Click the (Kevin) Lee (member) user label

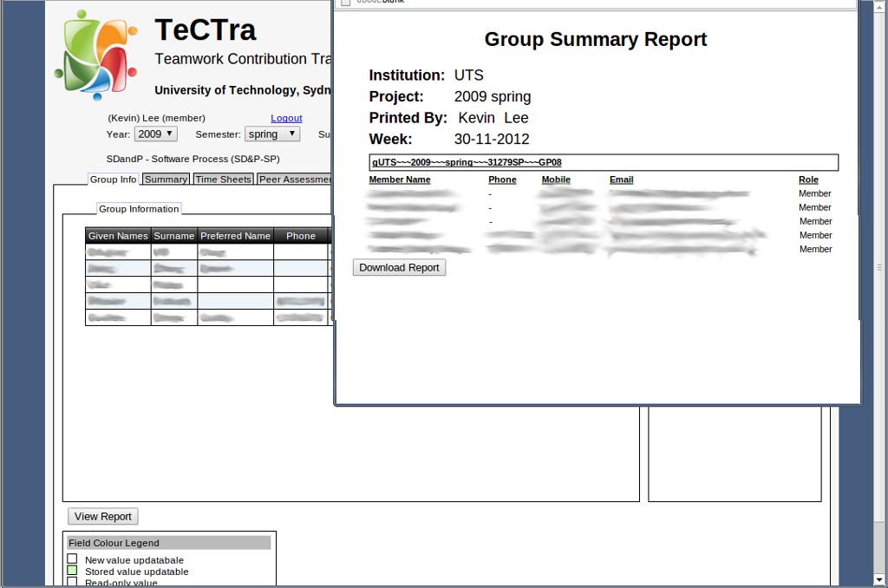pos(157,118)
